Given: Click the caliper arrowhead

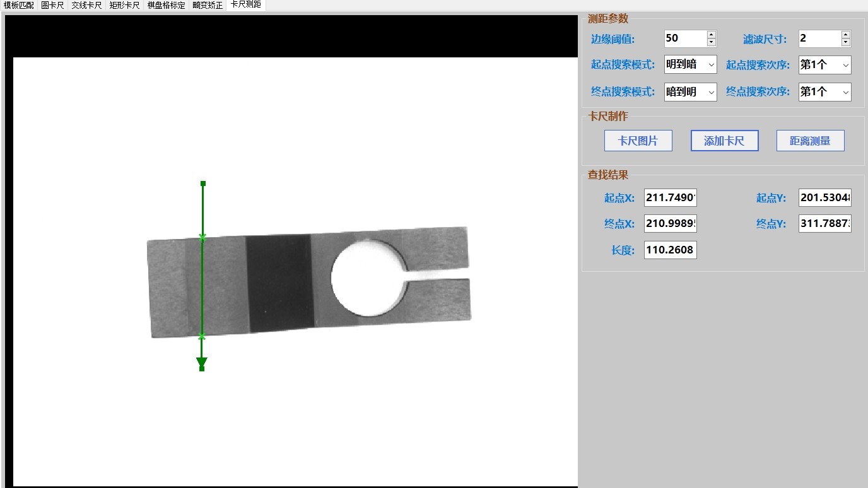Looking at the screenshot, I should point(202,363).
